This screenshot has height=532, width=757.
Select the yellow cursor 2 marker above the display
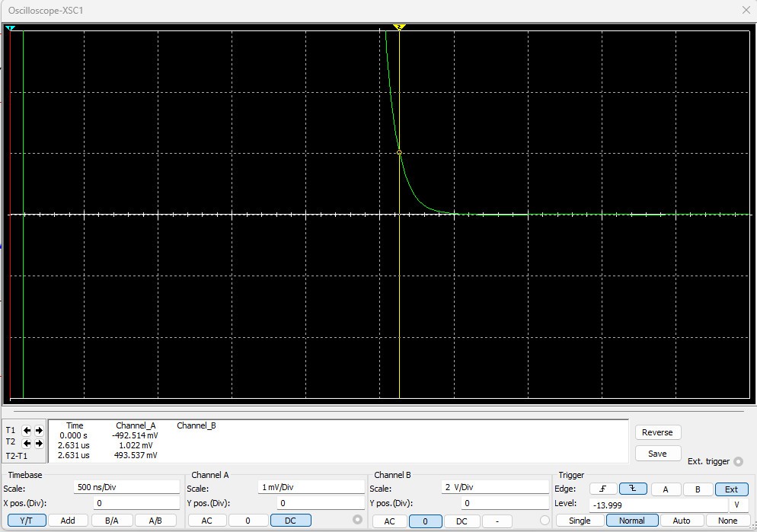[x=399, y=27]
